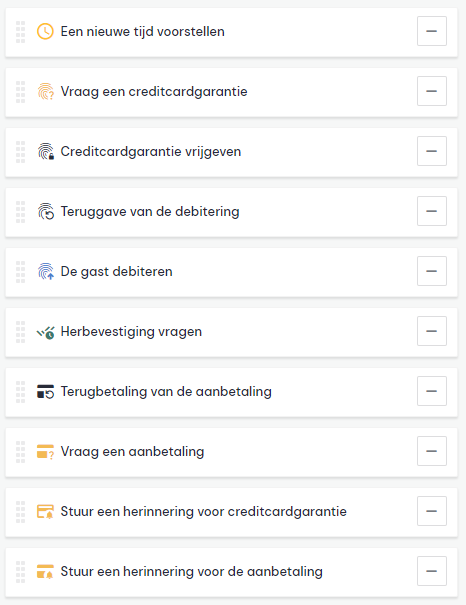Remove 'Een nieuwe tijd voorstellen' with minus button

[432, 31]
